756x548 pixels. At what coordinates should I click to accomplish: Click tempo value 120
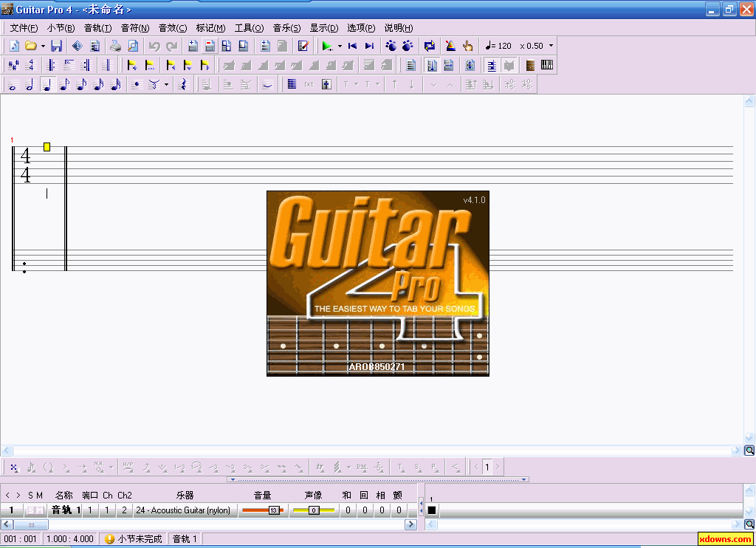point(504,46)
